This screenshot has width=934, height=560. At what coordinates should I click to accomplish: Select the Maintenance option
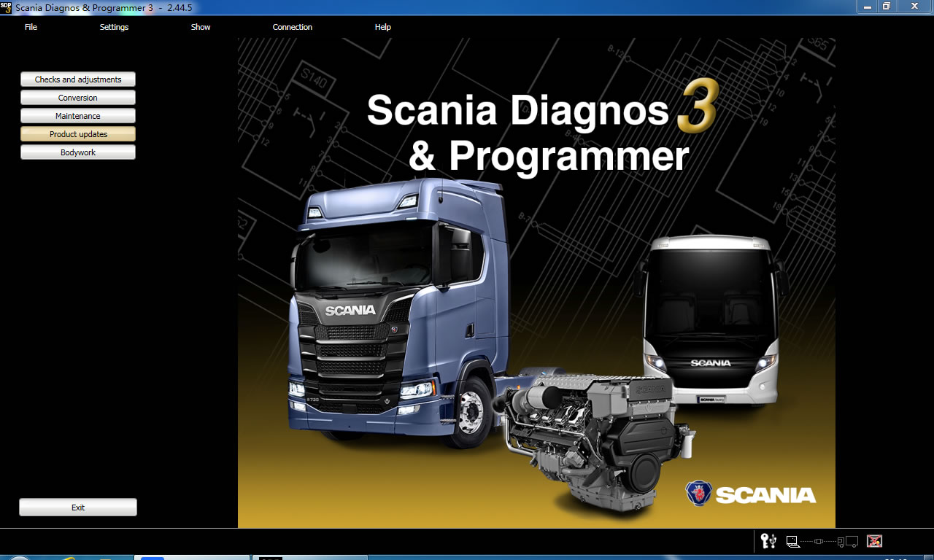[77, 115]
